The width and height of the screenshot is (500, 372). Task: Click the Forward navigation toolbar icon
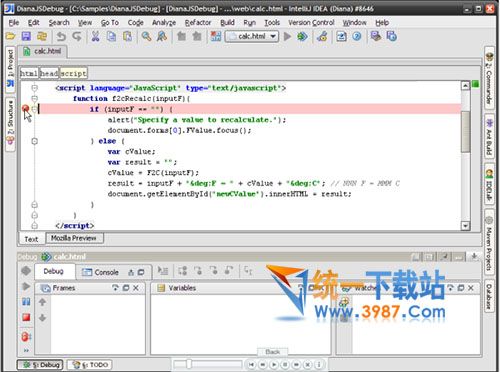tap(197, 36)
